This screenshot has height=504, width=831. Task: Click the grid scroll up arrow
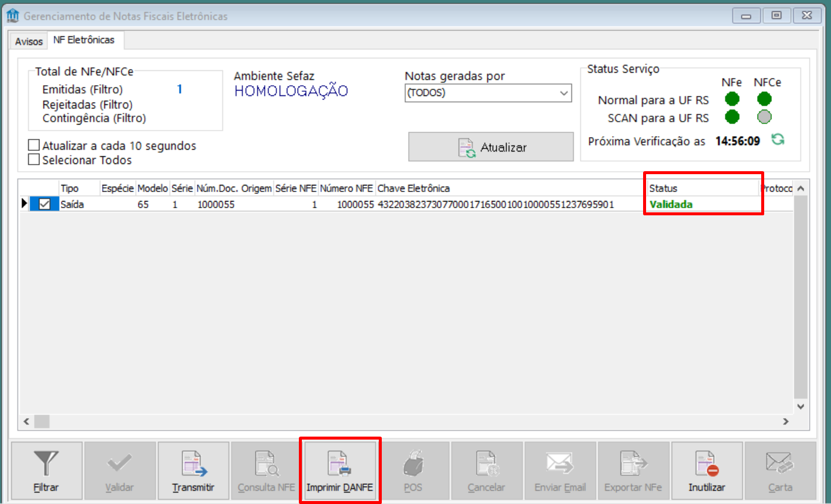(x=801, y=188)
